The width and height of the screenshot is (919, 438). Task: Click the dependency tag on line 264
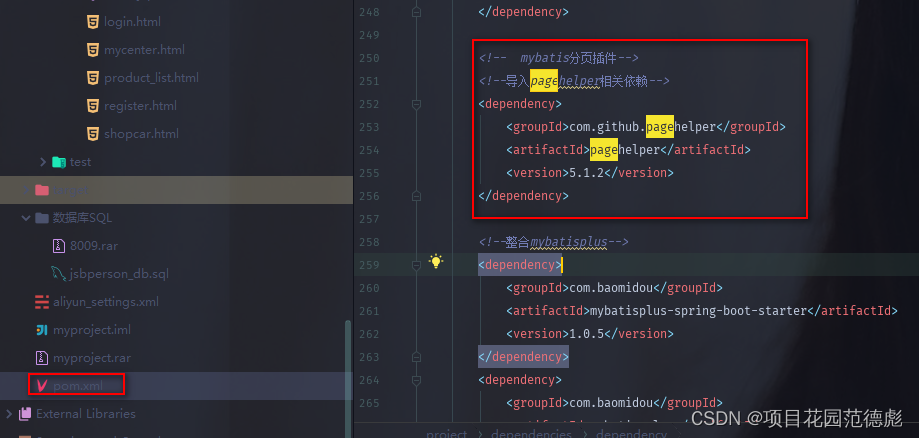(x=520, y=380)
